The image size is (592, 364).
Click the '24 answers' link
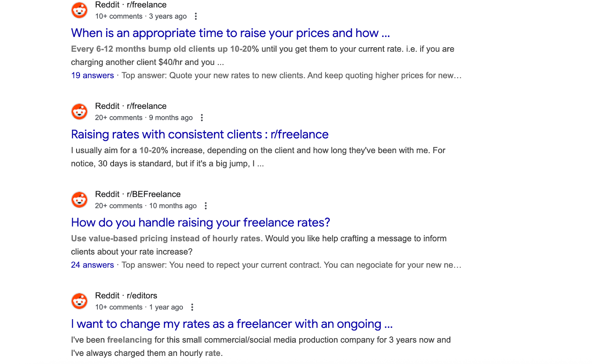[92, 265]
